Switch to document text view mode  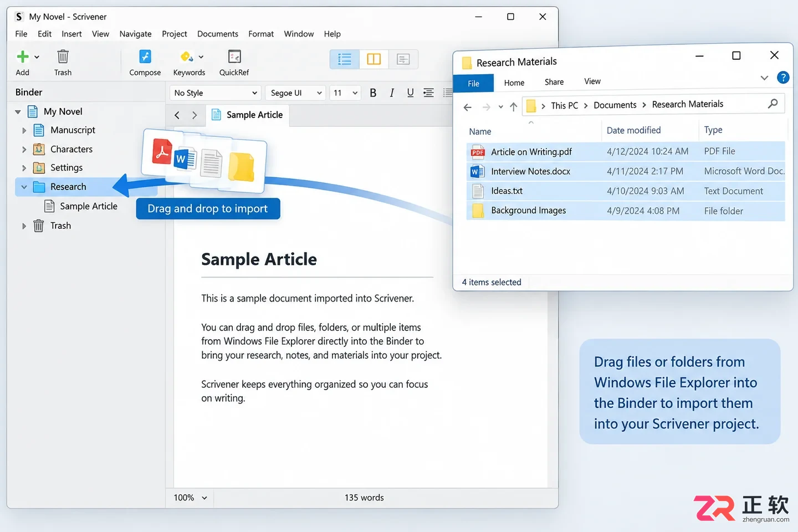click(403, 59)
